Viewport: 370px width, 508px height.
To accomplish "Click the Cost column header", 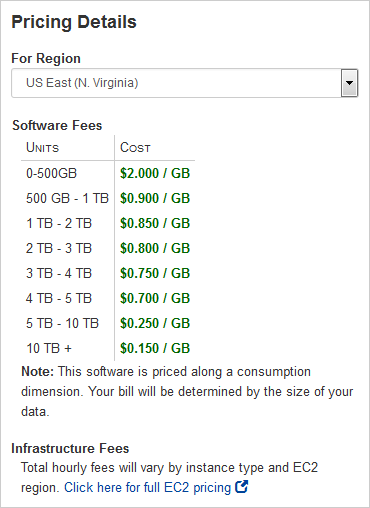I will tap(135, 147).
